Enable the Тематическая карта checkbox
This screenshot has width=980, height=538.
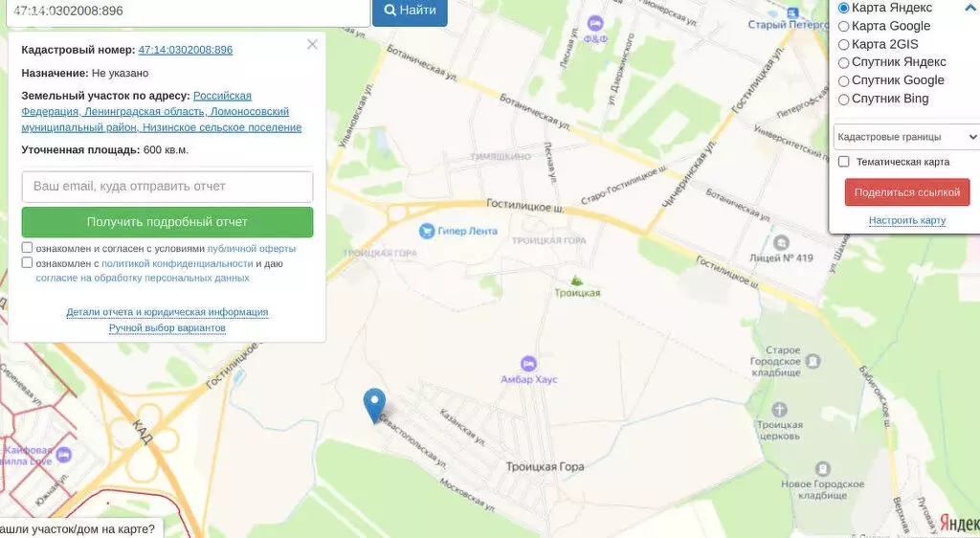(x=844, y=162)
